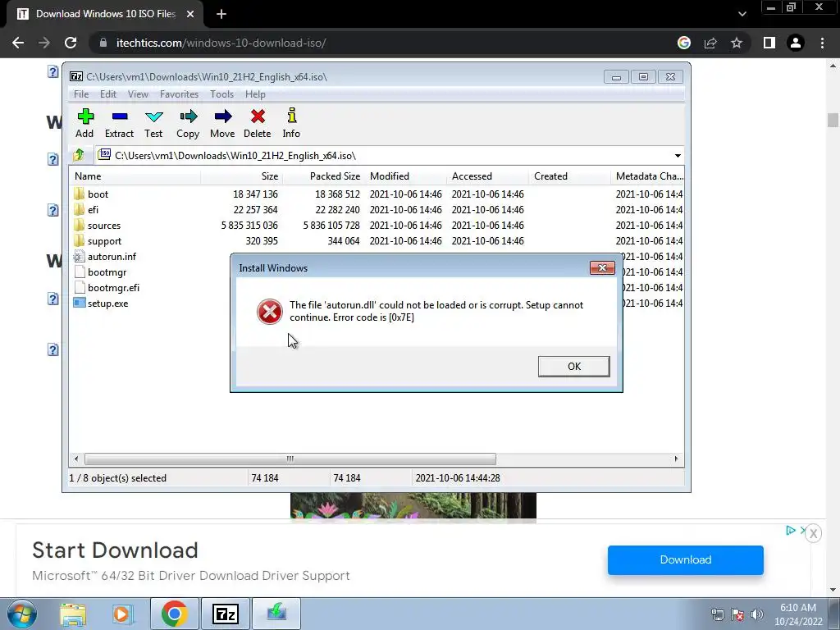Click the Chrome address bar URL
This screenshot has width=840, height=630.
pos(221,43)
